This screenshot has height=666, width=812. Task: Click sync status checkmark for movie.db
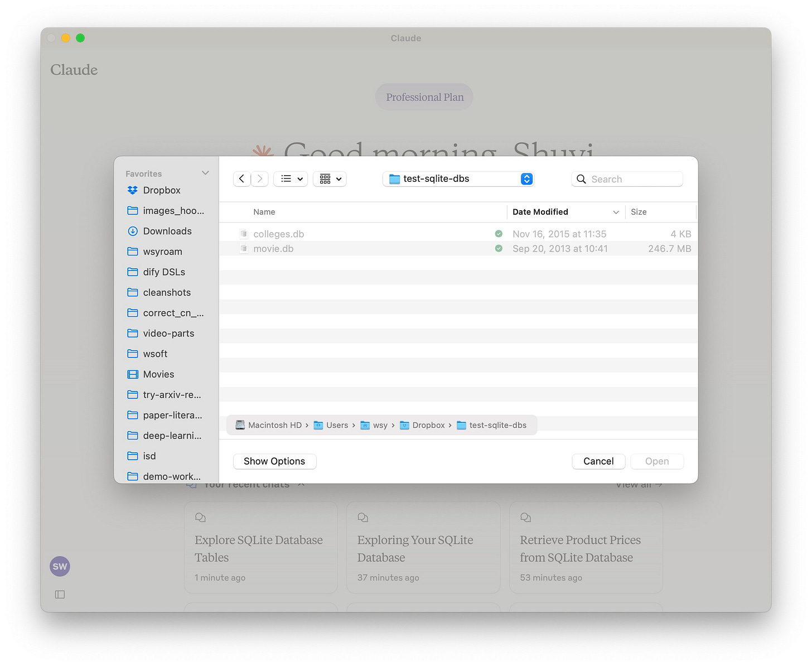(499, 249)
